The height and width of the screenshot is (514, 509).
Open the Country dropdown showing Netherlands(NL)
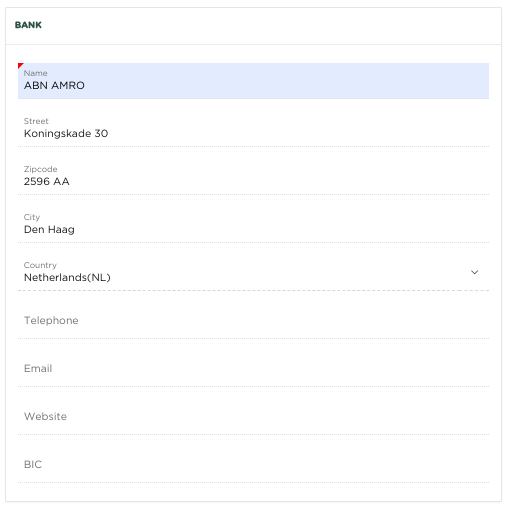coord(253,272)
